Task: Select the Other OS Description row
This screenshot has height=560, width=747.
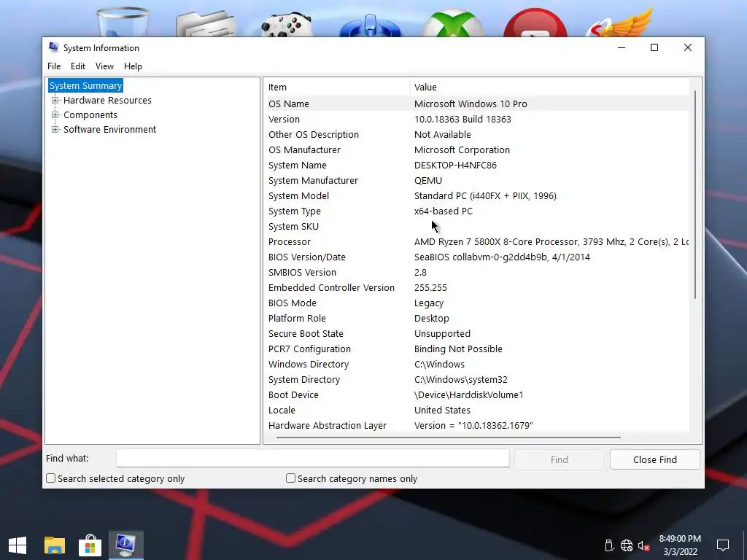Action: pyautogui.click(x=477, y=134)
